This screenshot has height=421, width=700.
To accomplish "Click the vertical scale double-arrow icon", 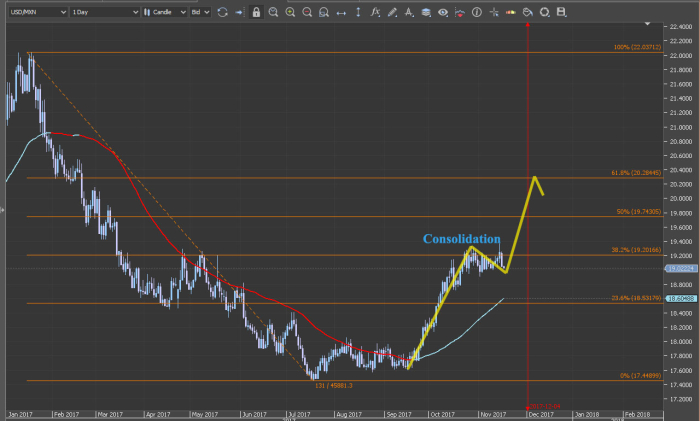I will click(x=358, y=12).
